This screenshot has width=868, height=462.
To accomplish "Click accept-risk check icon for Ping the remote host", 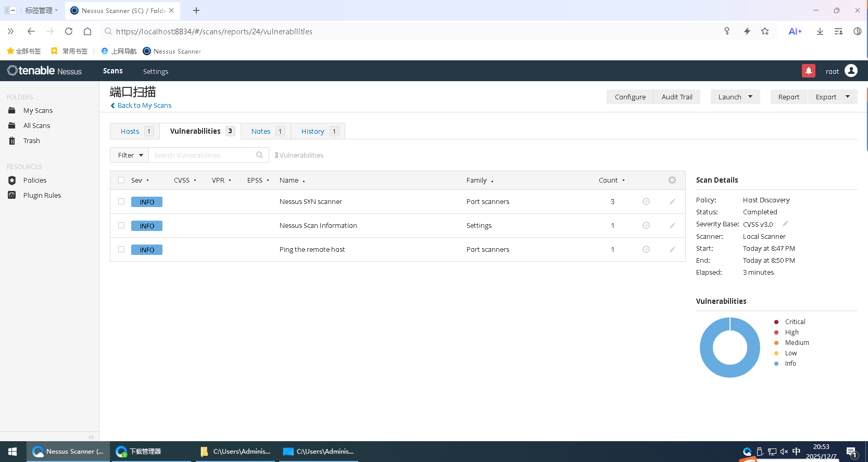I will tap(646, 250).
